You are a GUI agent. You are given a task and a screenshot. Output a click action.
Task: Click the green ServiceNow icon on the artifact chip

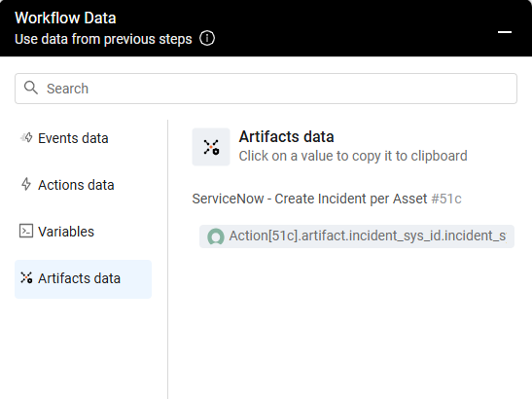coord(216,236)
